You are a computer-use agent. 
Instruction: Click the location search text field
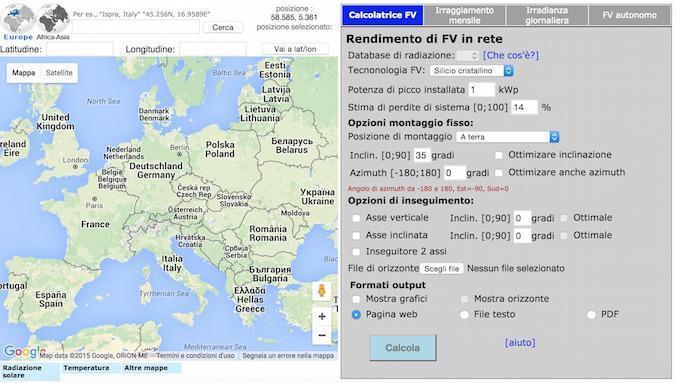pos(136,27)
